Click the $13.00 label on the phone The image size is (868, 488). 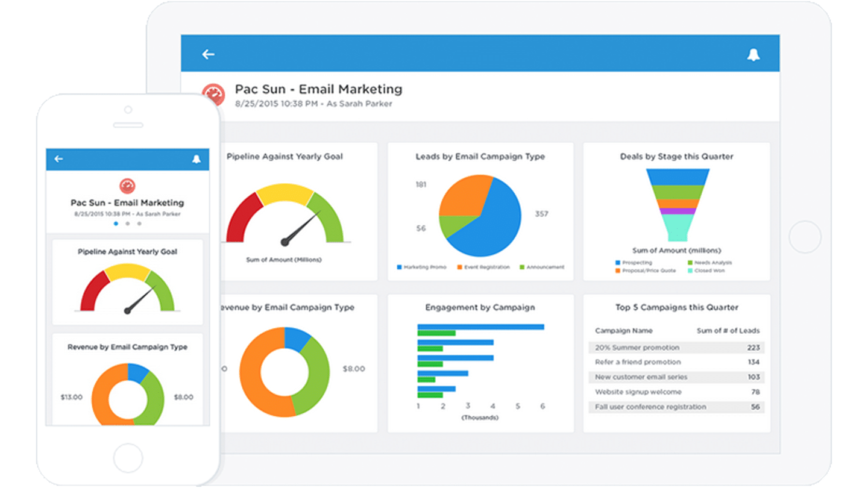(x=71, y=398)
